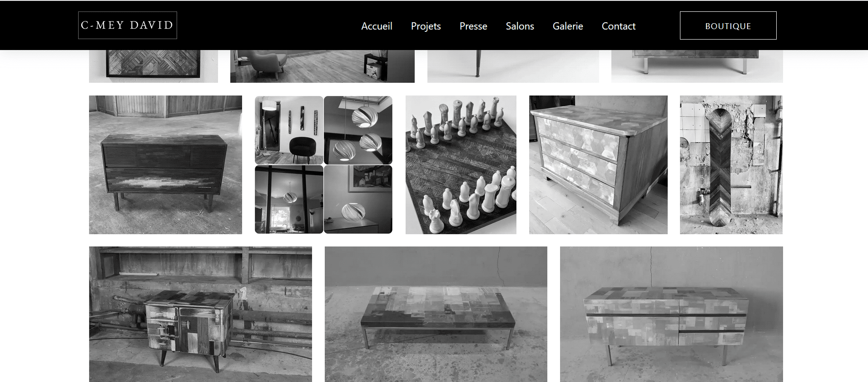View the snowboard with chevron pattern image
This screenshot has height=382, width=868.
tap(731, 165)
